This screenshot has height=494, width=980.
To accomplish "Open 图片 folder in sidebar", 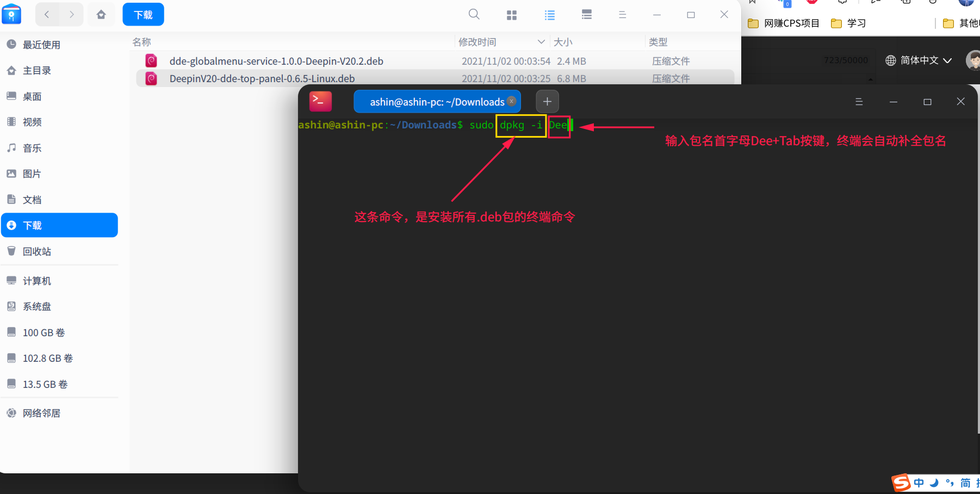I will (60, 174).
